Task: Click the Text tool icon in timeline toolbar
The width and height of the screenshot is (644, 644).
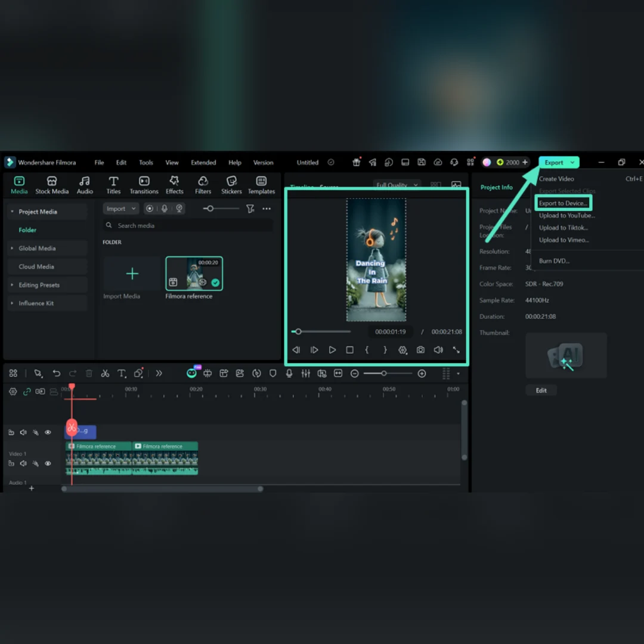Action: 122,374
